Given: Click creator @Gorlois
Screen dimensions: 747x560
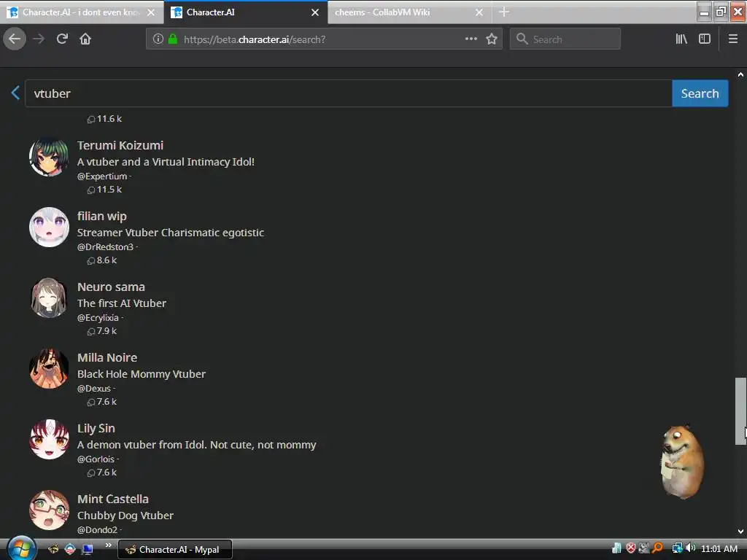Looking at the screenshot, I should coord(96,459).
